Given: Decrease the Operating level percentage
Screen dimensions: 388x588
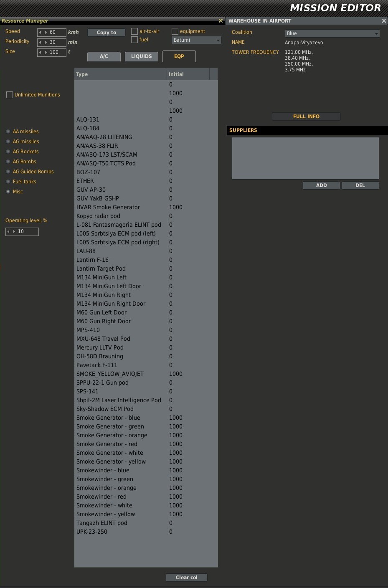Looking at the screenshot, I should click(x=9, y=231).
